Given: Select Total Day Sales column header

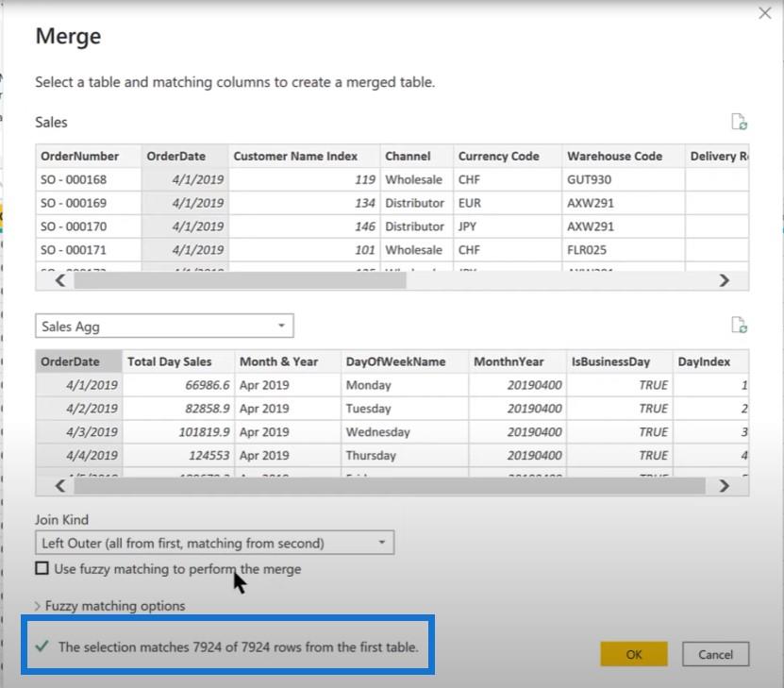Looking at the screenshot, I should pyautogui.click(x=178, y=361).
